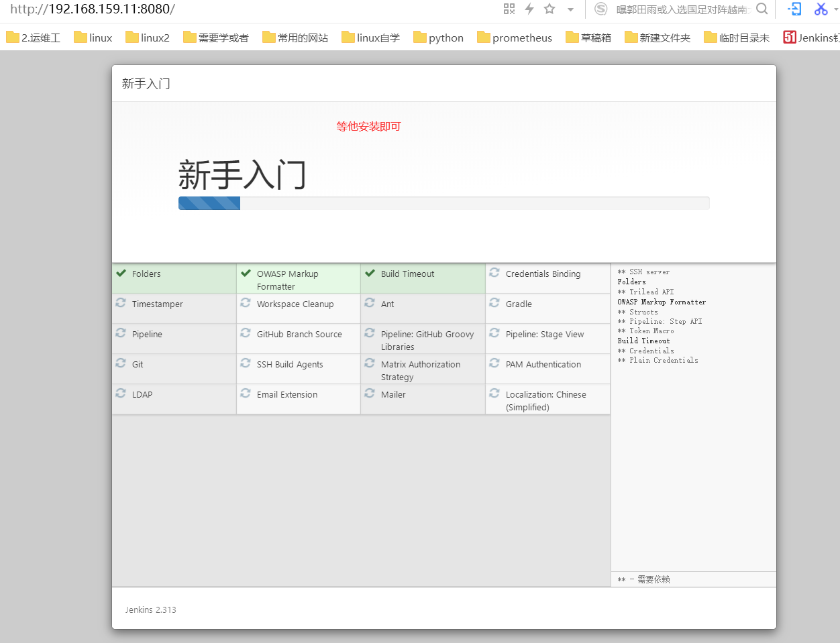Select the Mailer plugin label
840x643 pixels.
click(393, 394)
